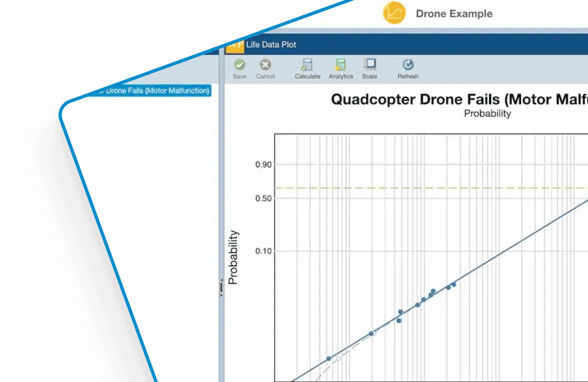Screen dimensions: 588x382
Task: Select the Drone Fails (Motor Malfunction) tree item
Action: [152, 91]
